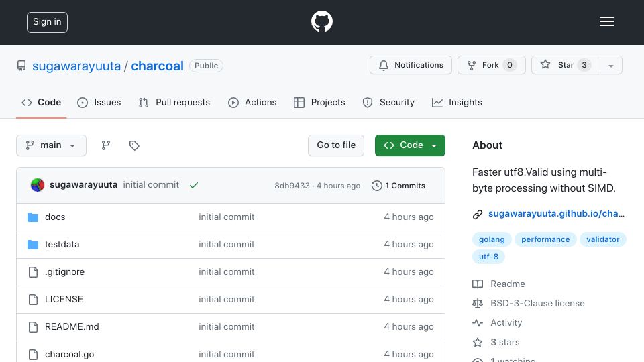
Task: Click the Go to file button
Action: (336, 145)
